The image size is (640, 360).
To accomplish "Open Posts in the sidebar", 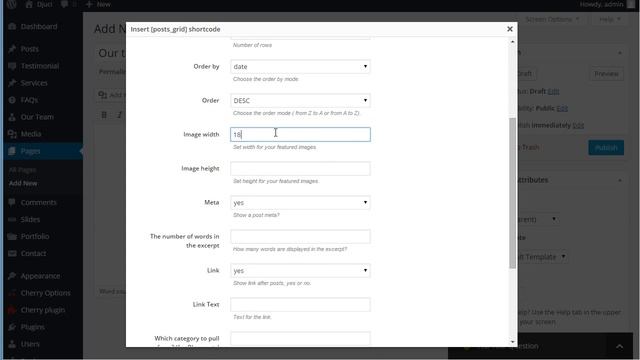I will 29,49.
